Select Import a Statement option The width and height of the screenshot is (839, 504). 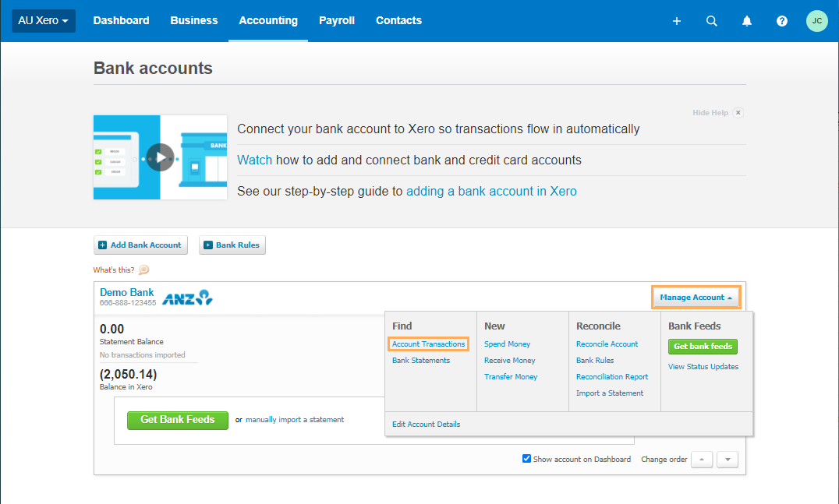pos(610,393)
